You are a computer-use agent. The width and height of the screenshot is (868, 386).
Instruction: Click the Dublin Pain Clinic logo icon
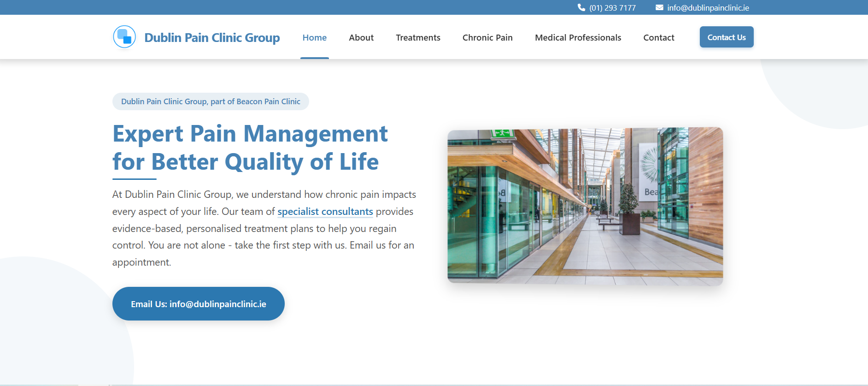pos(124,37)
